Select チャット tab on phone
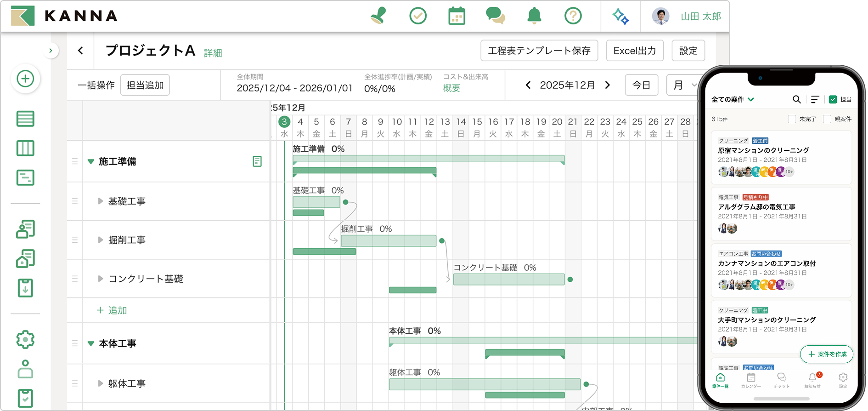 click(x=781, y=380)
